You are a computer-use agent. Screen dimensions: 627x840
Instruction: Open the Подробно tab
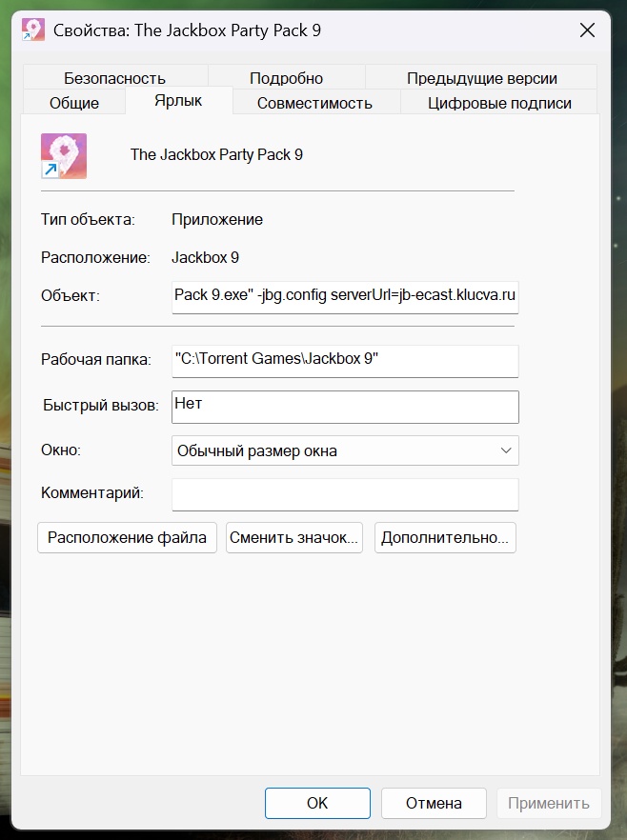pos(286,78)
